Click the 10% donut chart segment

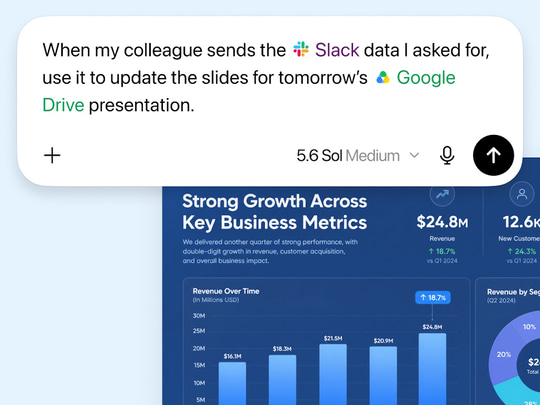click(528, 325)
